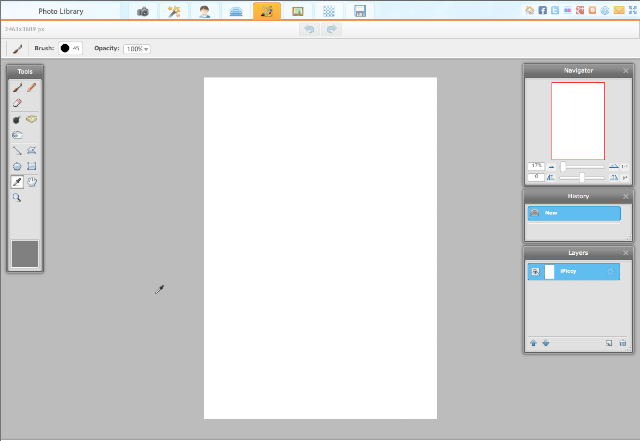
Task: Move the layer up
Action: [533, 343]
